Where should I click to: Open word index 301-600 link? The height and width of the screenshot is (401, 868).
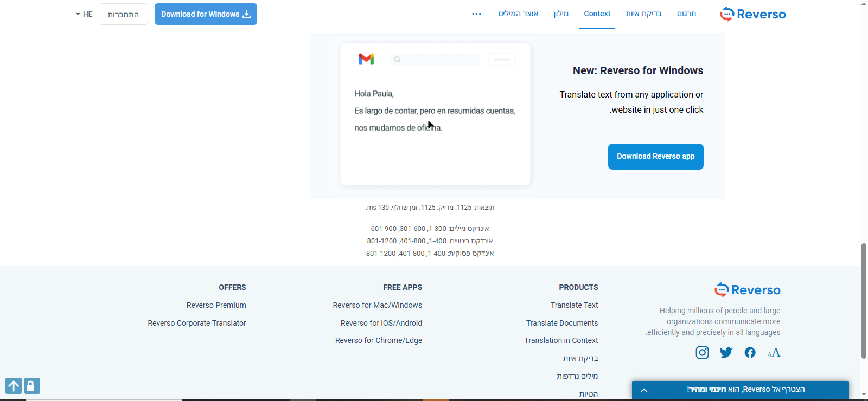click(412, 229)
